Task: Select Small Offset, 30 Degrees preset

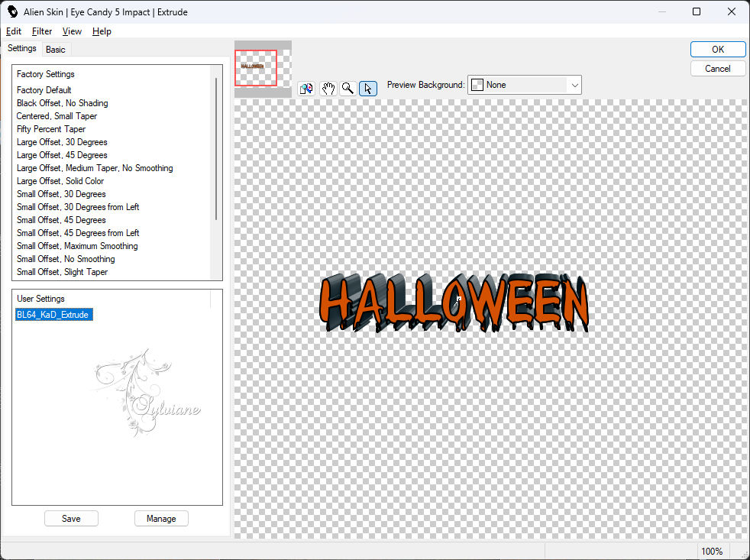Action: (x=61, y=194)
